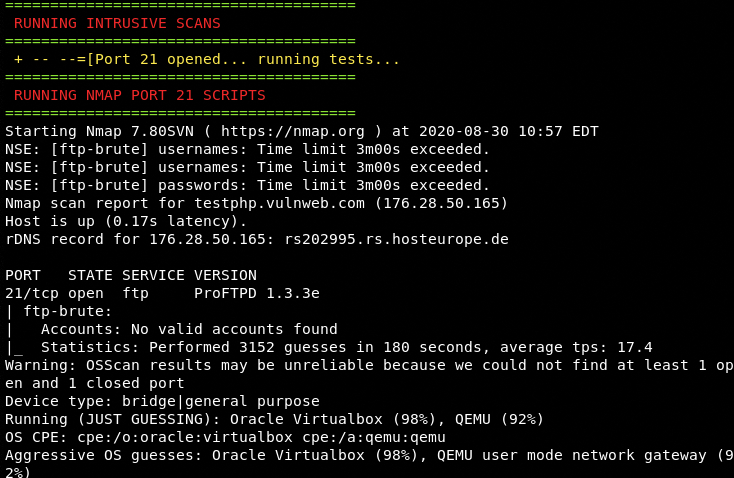The height and width of the screenshot is (478, 734).
Task: Click the Host is up latency line
Action: click(117, 221)
